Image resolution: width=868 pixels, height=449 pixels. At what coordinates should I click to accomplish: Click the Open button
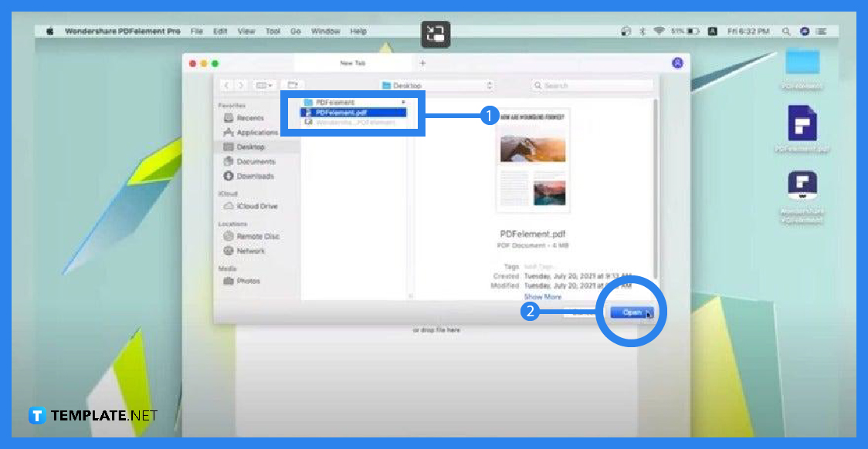[632, 312]
